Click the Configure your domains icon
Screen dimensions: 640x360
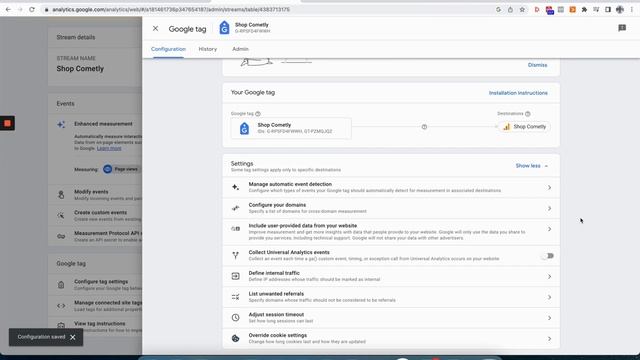236,208
